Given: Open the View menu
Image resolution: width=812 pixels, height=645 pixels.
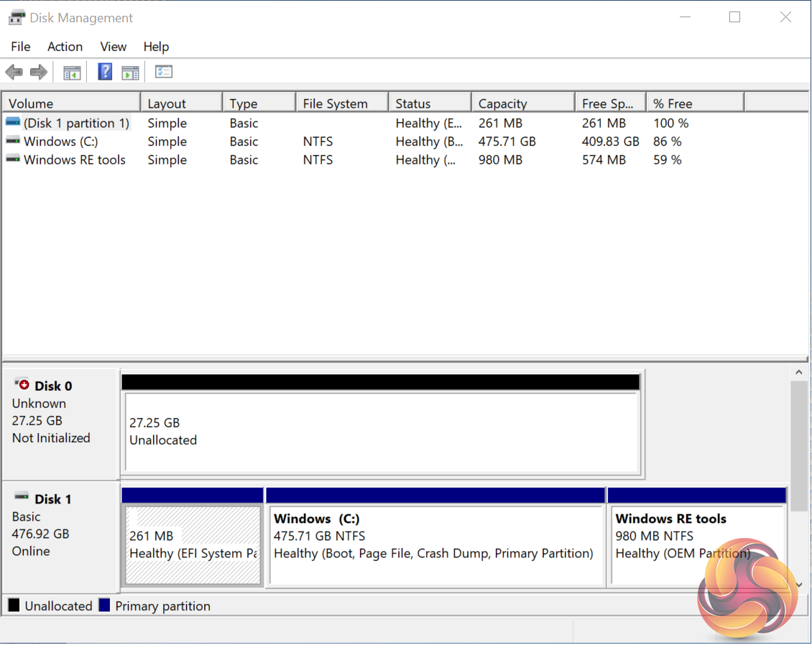Looking at the screenshot, I should pyautogui.click(x=113, y=47).
